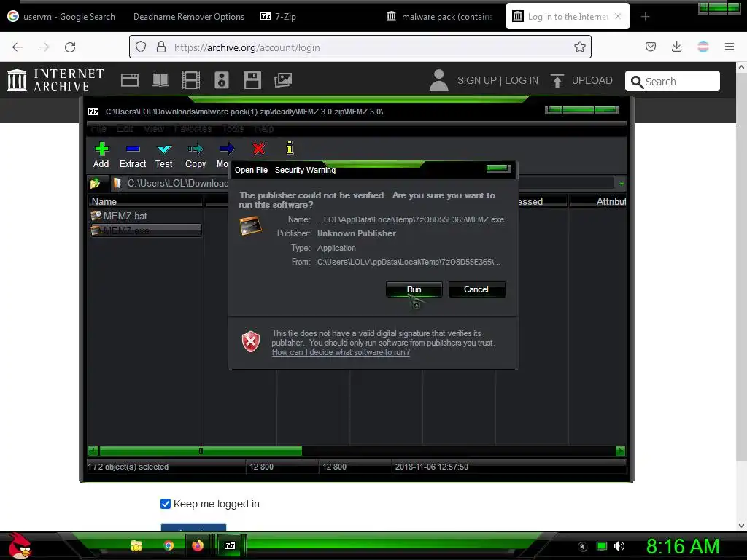Open the Web icon in Archive nav bar
Image resolution: width=747 pixels, height=560 pixels.
point(130,80)
